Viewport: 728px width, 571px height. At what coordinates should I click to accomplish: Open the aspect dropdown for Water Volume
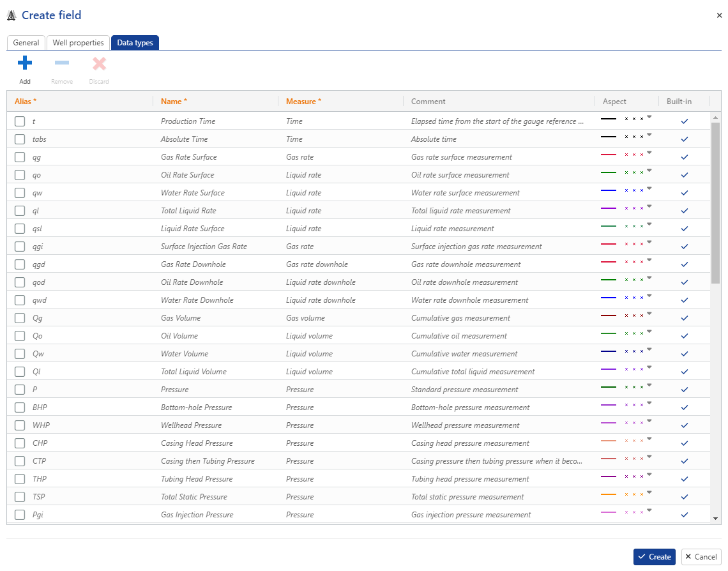[x=649, y=349]
